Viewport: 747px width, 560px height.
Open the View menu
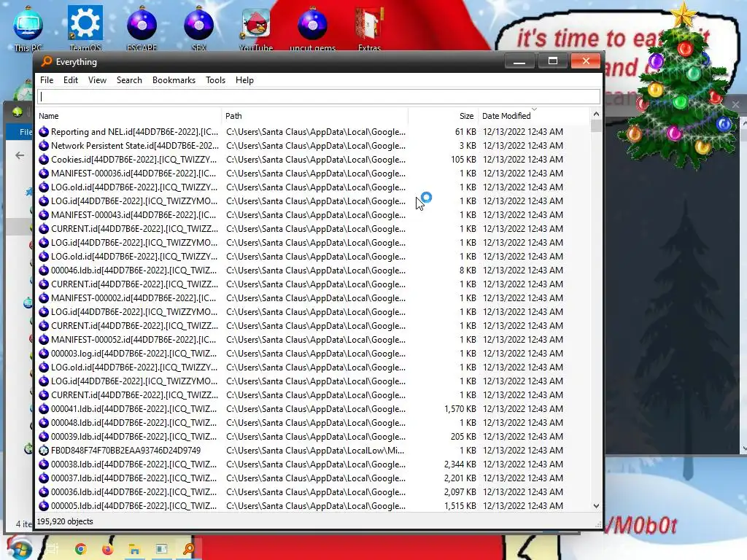(x=97, y=80)
